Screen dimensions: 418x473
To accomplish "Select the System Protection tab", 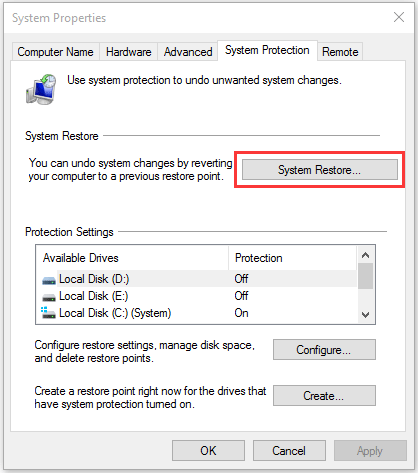I will [x=267, y=50].
